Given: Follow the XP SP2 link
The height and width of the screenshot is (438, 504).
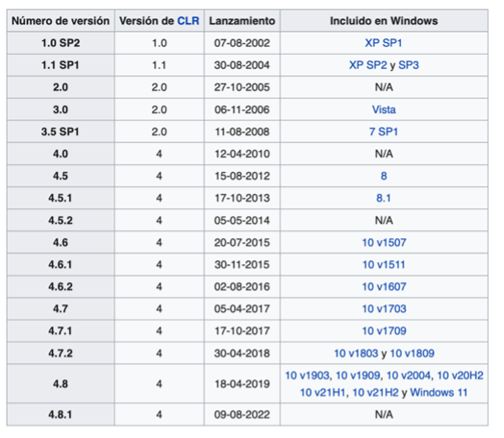Looking at the screenshot, I should pos(368,65).
